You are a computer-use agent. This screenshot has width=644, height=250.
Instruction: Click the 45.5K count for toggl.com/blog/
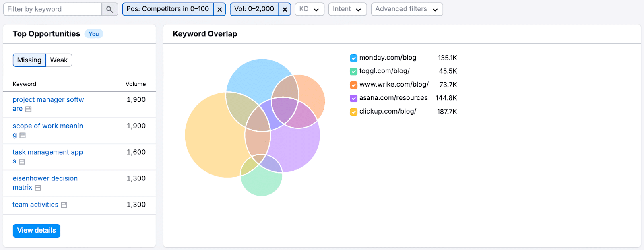coord(448,71)
